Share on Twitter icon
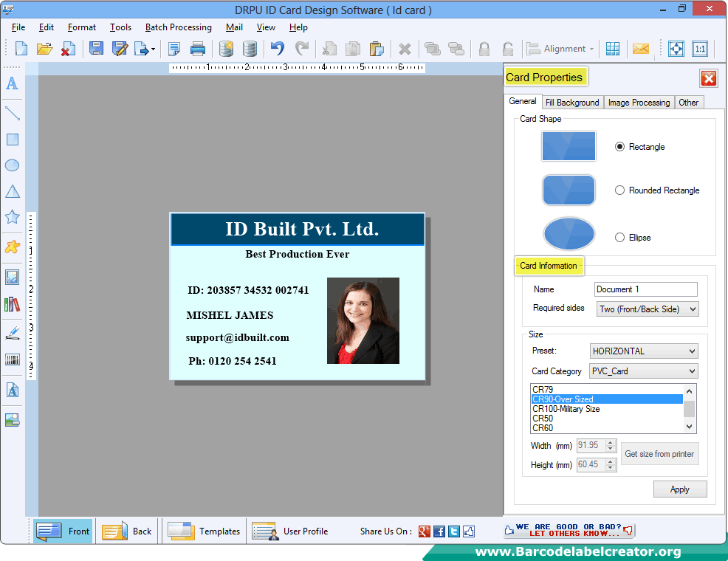Image resolution: width=728 pixels, height=561 pixels. pyautogui.click(x=454, y=531)
